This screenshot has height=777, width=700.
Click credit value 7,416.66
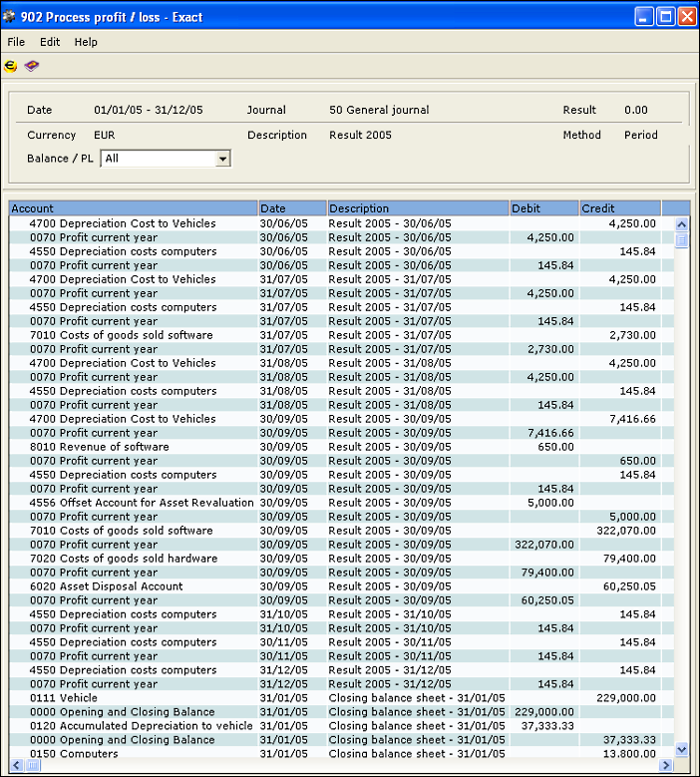click(x=632, y=419)
